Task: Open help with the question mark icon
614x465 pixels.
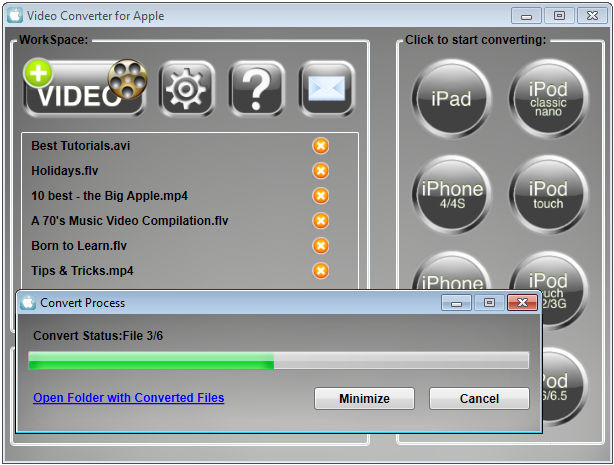Action: [x=256, y=89]
